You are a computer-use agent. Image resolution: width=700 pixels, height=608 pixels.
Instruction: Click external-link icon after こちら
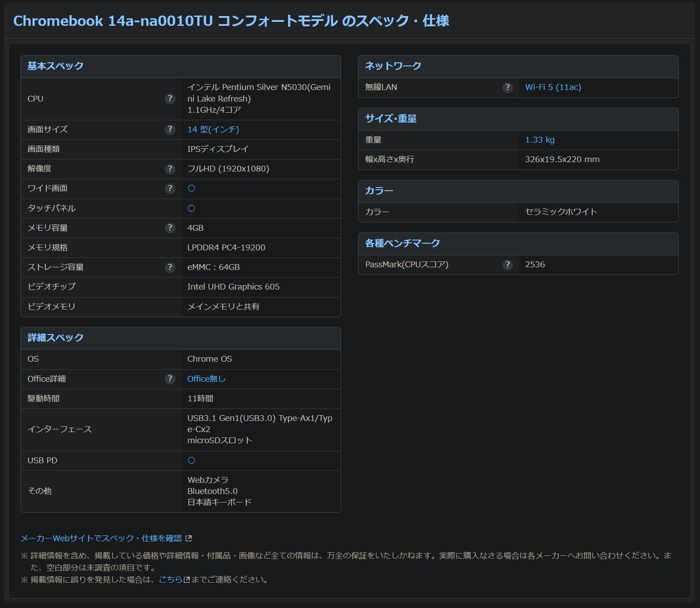[187, 580]
